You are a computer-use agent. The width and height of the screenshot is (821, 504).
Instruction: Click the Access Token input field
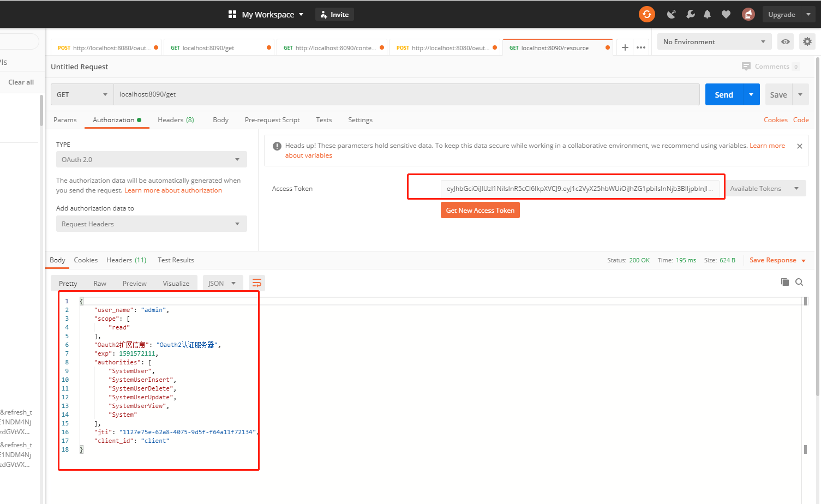click(x=566, y=188)
